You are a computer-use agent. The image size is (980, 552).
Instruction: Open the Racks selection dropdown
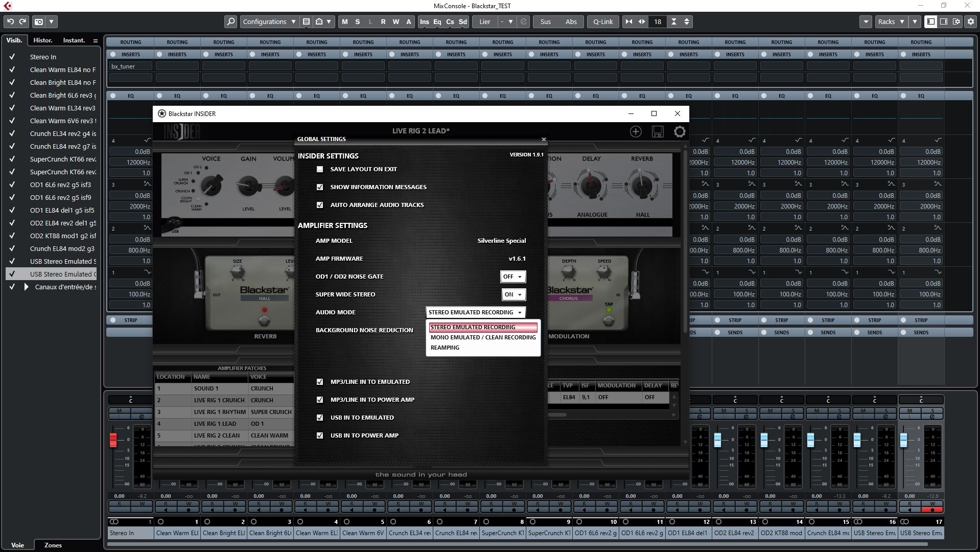point(891,21)
